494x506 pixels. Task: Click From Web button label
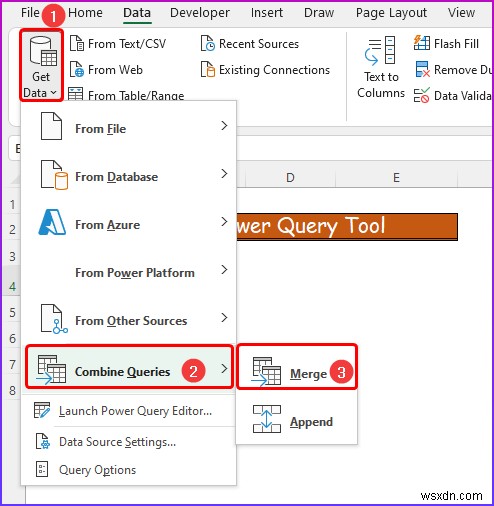[115, 70]
